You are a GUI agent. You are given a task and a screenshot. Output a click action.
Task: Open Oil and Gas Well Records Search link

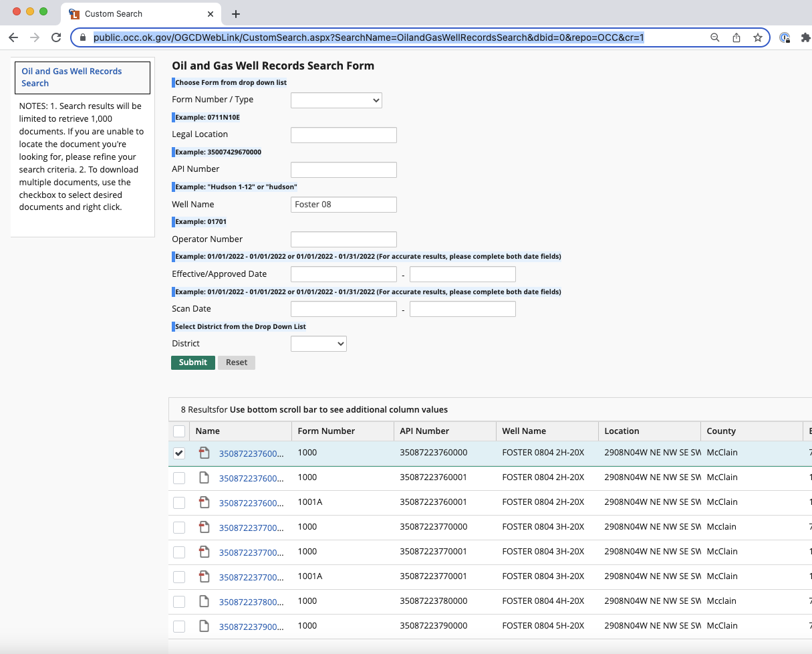(x=72, y=78)
